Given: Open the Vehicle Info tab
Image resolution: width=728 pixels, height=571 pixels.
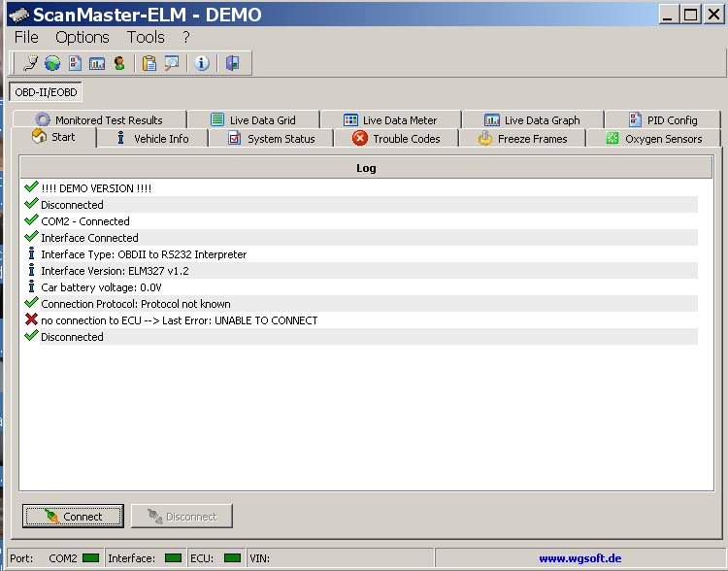Looking at the screenshot, I should pos(152,139).
